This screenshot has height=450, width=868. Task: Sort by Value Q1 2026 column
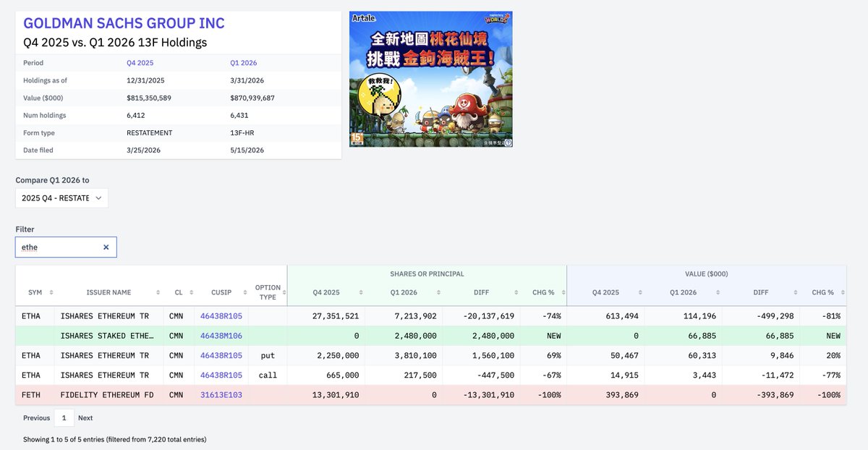click(684, 292)
